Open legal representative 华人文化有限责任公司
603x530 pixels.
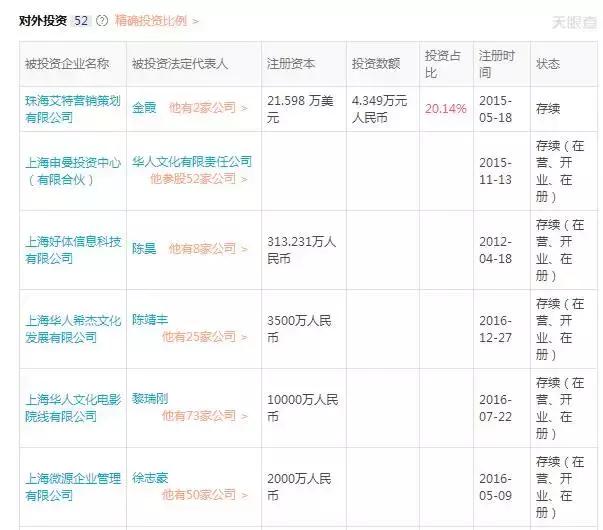point(192,162)
